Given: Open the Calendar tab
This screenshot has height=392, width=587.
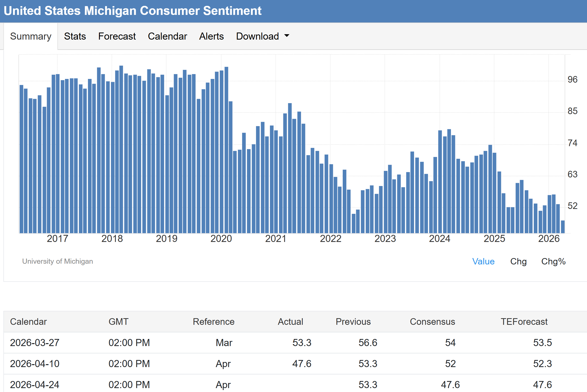Looking at the screenshot, I should click(x=167, y=36).
